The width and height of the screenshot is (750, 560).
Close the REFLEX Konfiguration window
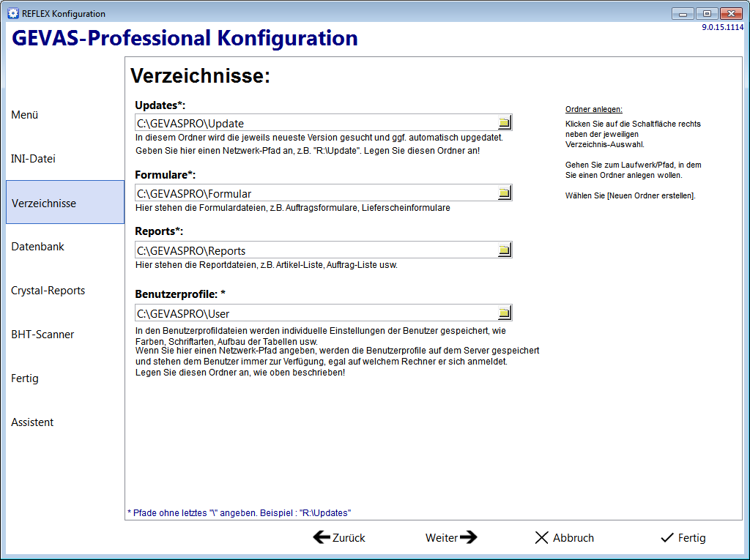(731, 14)
